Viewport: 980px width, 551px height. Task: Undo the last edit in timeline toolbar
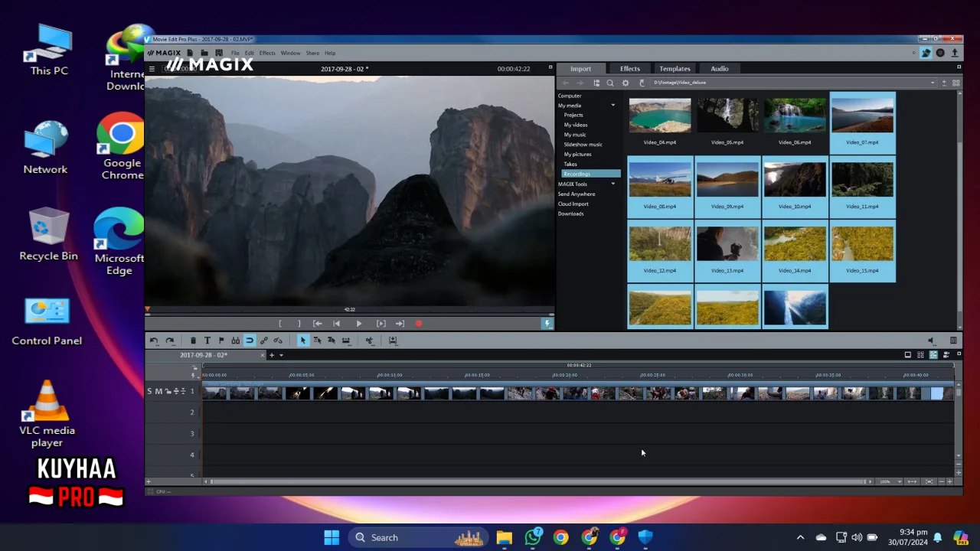pyautogui.click(x=154, y=341)
